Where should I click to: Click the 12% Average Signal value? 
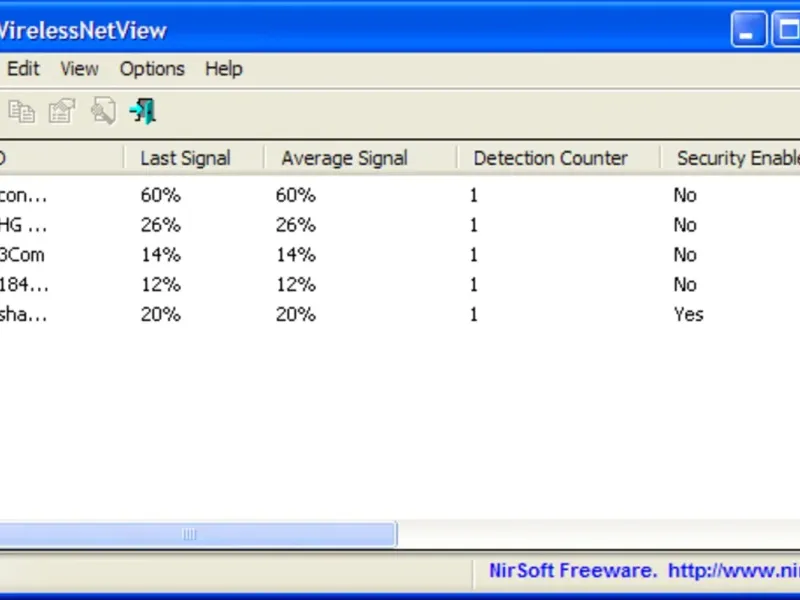(296, 284)
